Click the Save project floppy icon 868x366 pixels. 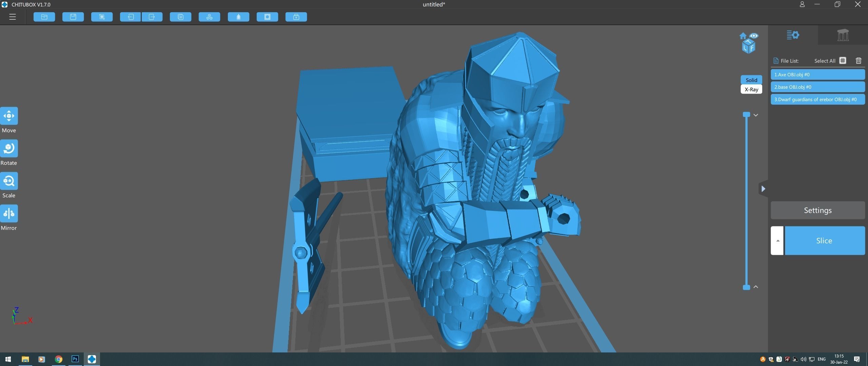[x=73, y=17]
